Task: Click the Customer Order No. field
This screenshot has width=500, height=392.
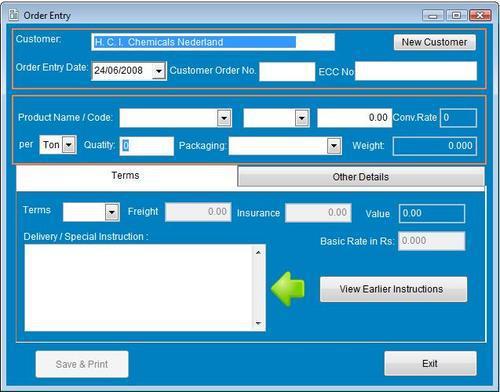Action: (x=287, y=71)
